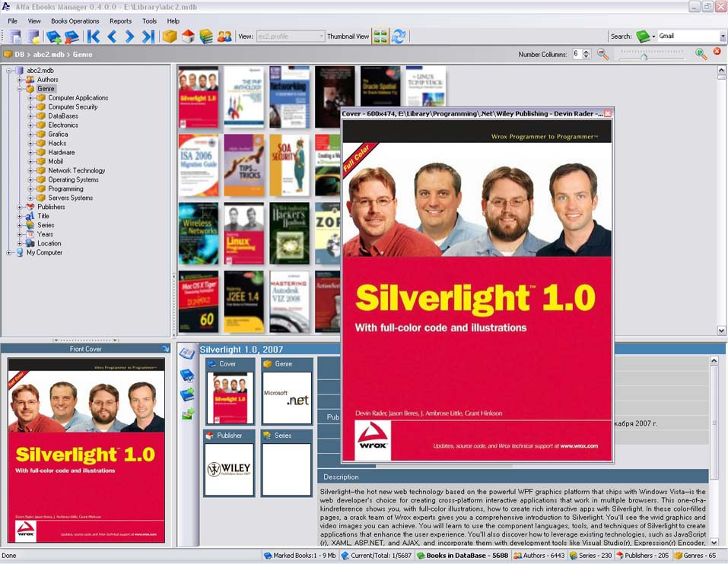Open the Help menu
Viewport: 728px width, 564px height.
[173, 21]
